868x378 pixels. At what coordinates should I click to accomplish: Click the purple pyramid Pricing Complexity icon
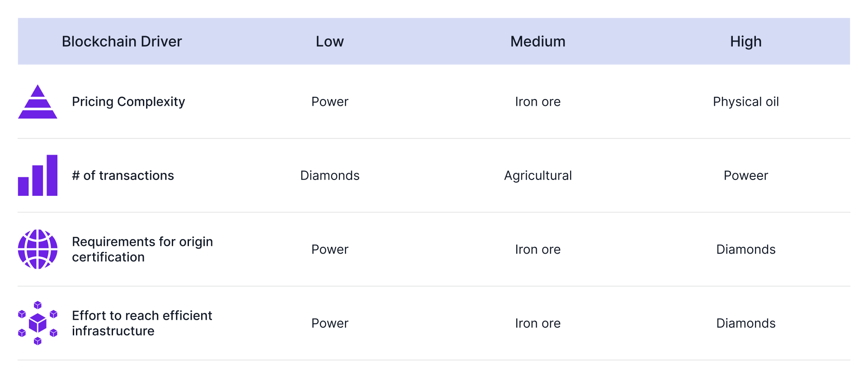coord(38,102)
